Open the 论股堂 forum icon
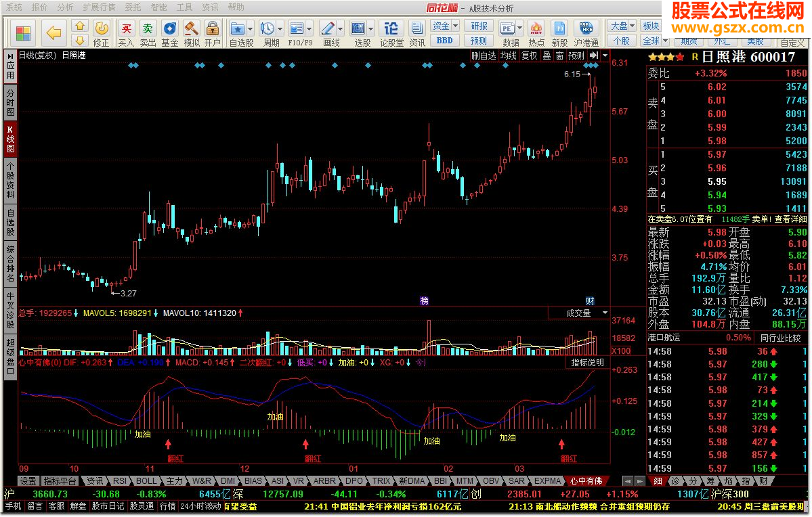The height and width of the screenshot is (517, 812). tap(391, 28)
